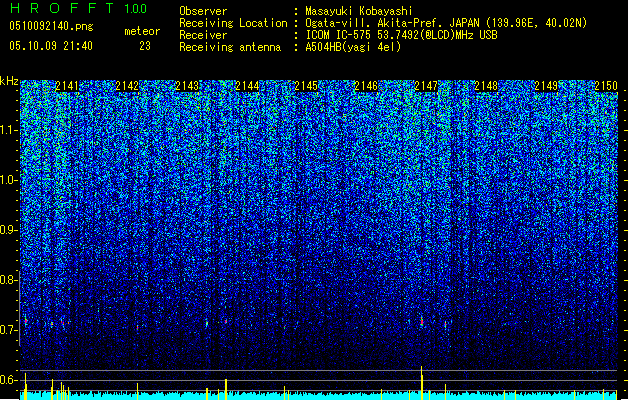The image size is (629, 400).
Task: Click the tallest yellow signal spike near 2147
Action: (422, 383)
